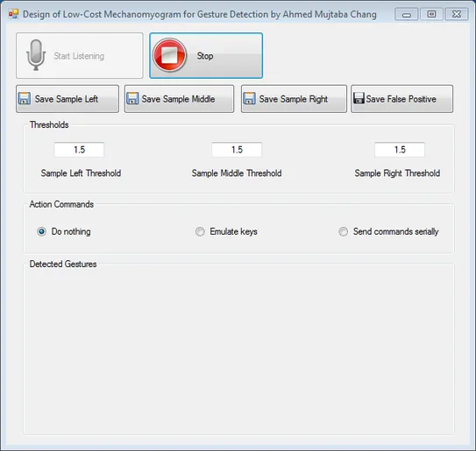Click the red Stop icon

click(x=169, y=55)
